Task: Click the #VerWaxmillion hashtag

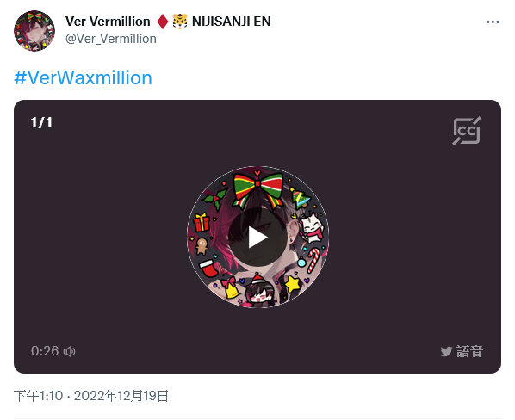Action: (83, 77)
